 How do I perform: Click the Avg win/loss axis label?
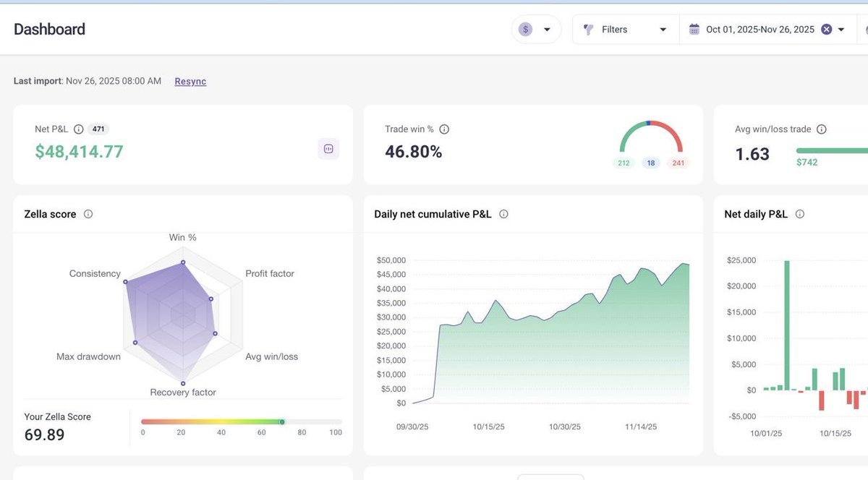click(x=272, y=356)
